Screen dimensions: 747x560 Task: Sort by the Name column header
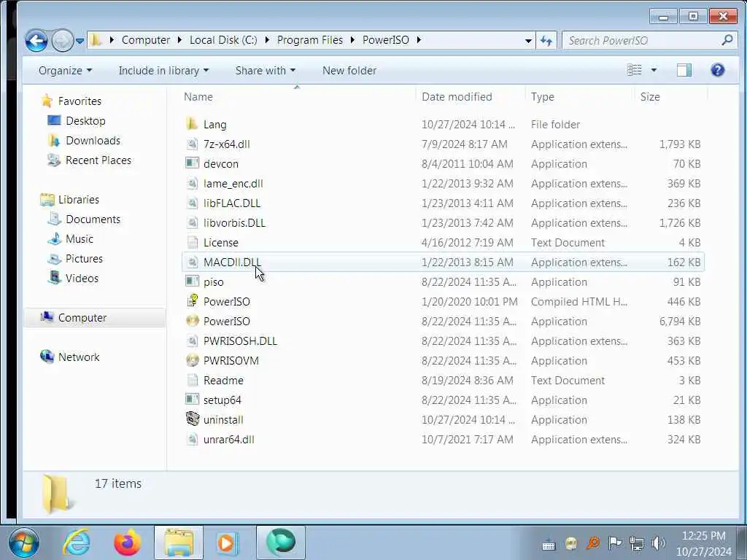tap(198, 97)
